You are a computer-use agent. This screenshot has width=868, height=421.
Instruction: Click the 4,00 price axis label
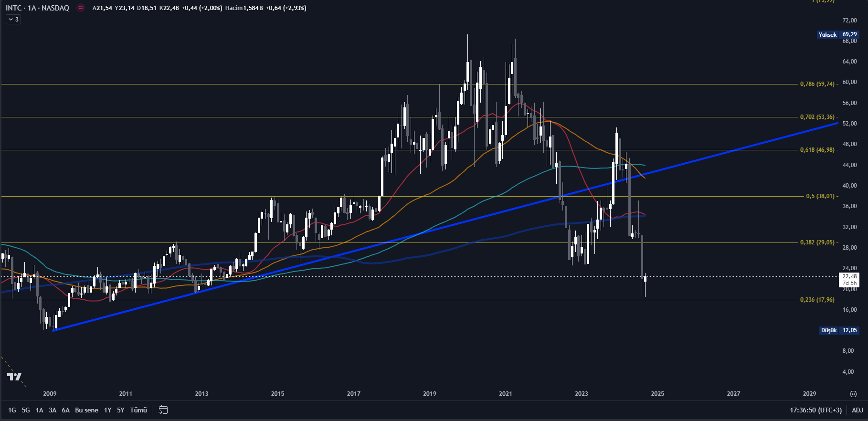(x=848, y=372)
